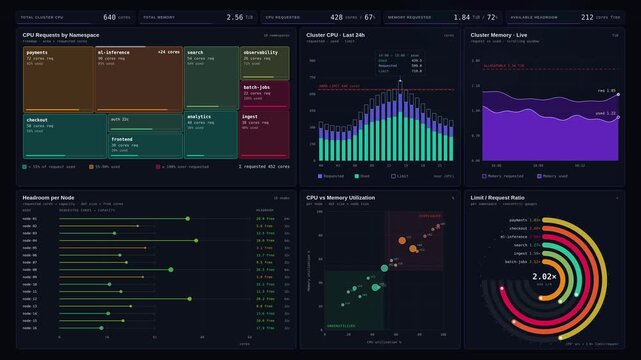Click the CPU Requested 428 cores stat

pos(320,17)
